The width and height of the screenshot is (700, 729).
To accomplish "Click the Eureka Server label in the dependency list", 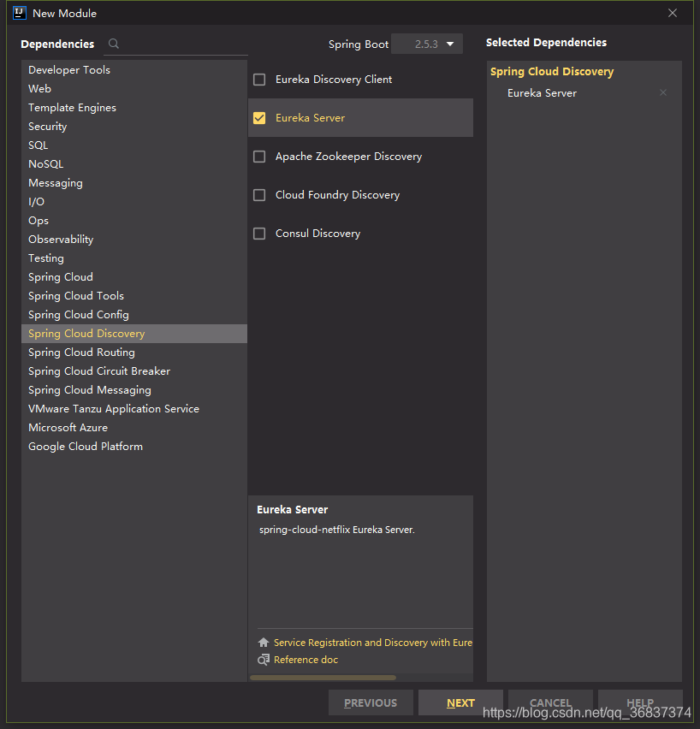I will point(311,118).
